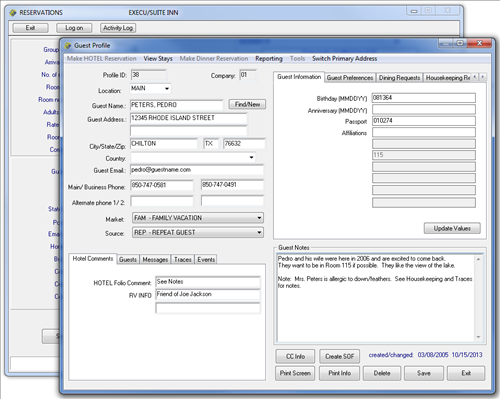500x399 pixels.
Task: Click the main phone field 850-747-0581
Action: pyautogui.click(x=162, y=185)
